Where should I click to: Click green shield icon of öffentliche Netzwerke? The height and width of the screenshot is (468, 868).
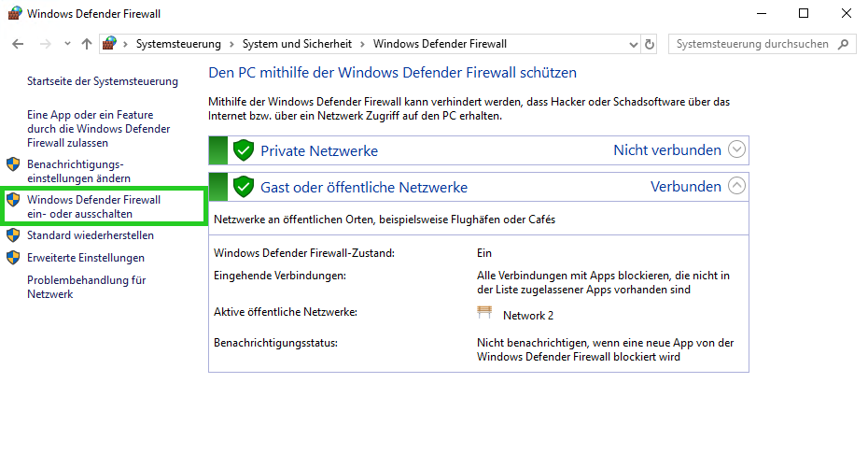(243, 187)
